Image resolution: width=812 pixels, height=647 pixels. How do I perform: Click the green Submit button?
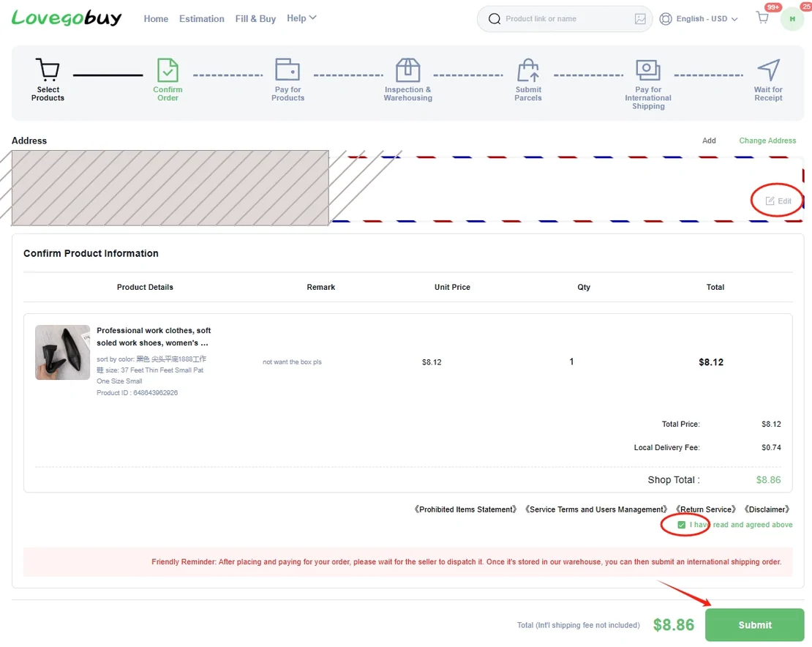click(754, 625)
